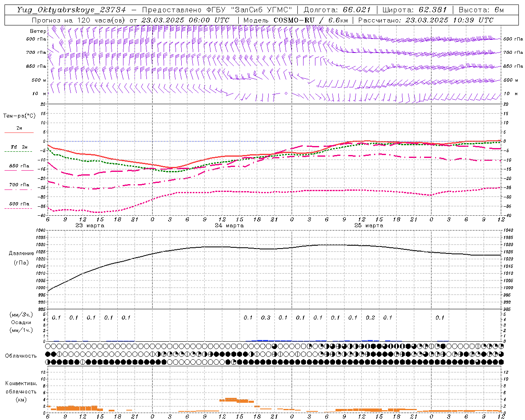Click the Рассчитано: 23.03.2025 10:39 UTC text
The image size is (525, 420).
click(x=426, y=20)
